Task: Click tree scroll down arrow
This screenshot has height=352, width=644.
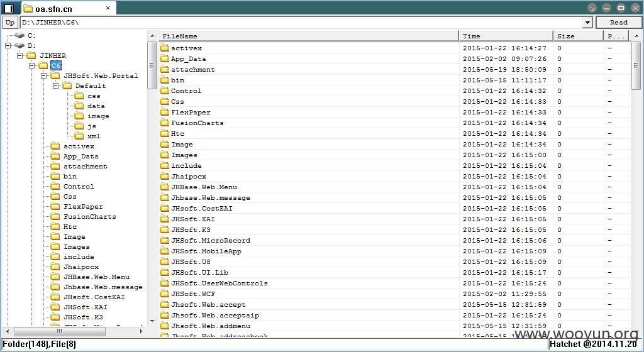Action: pyautogui.click(x=152, y=321)
